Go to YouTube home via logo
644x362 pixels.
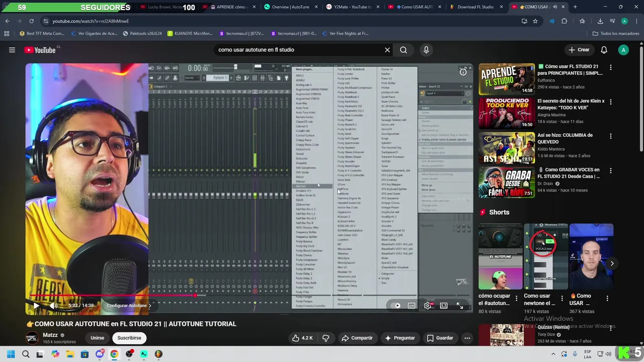click(x=40, y=50)
